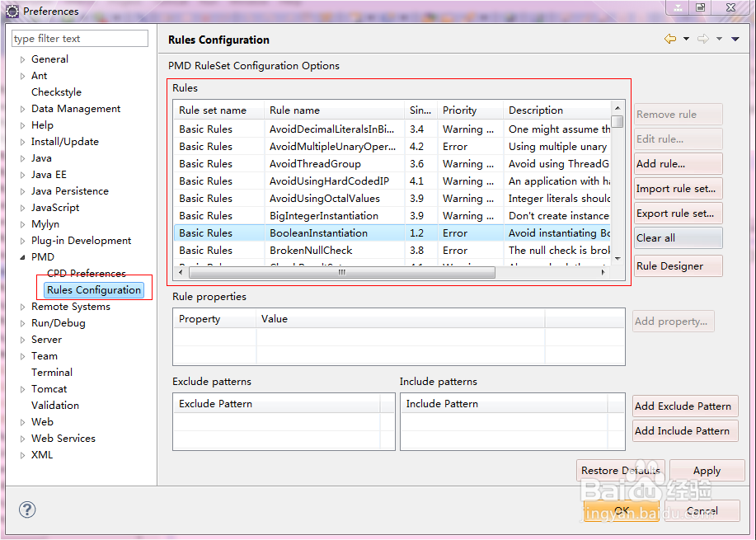Click Add Include Pattern button
The image size is (756, 540).
(685, 431)
